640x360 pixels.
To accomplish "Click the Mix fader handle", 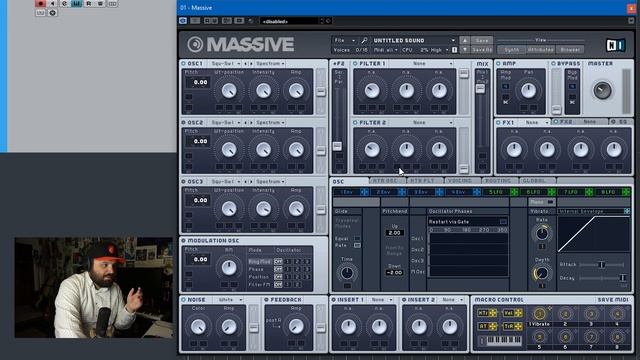I will click(480, 89).
